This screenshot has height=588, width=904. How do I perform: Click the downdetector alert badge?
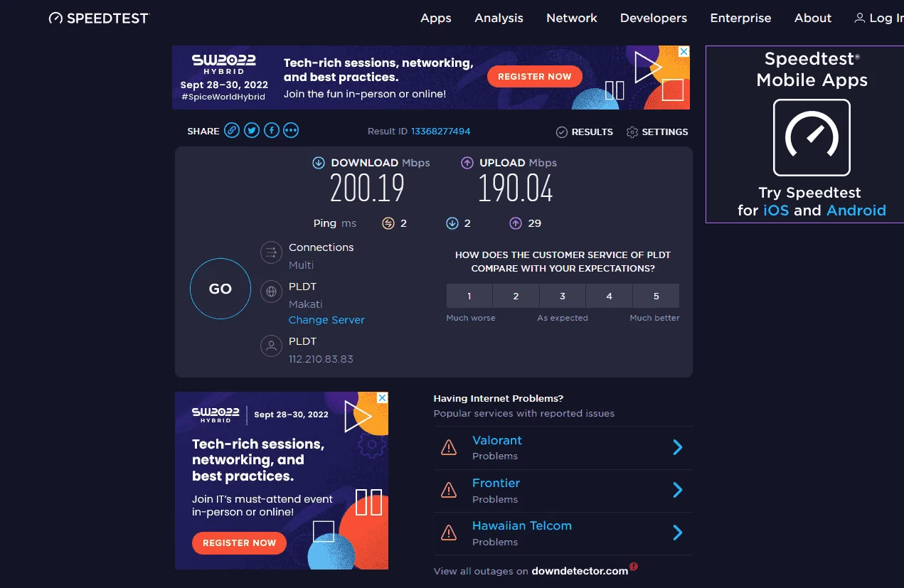634,567
